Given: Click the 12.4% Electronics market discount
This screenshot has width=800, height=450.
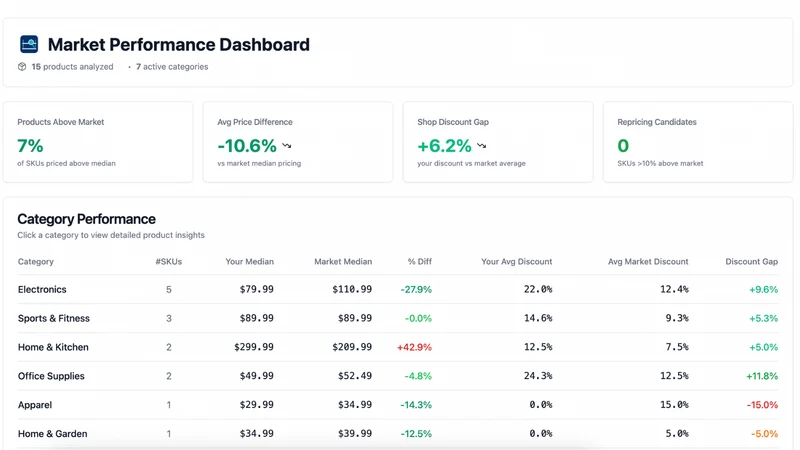Looking at the screenshot, I should (674, 289).
